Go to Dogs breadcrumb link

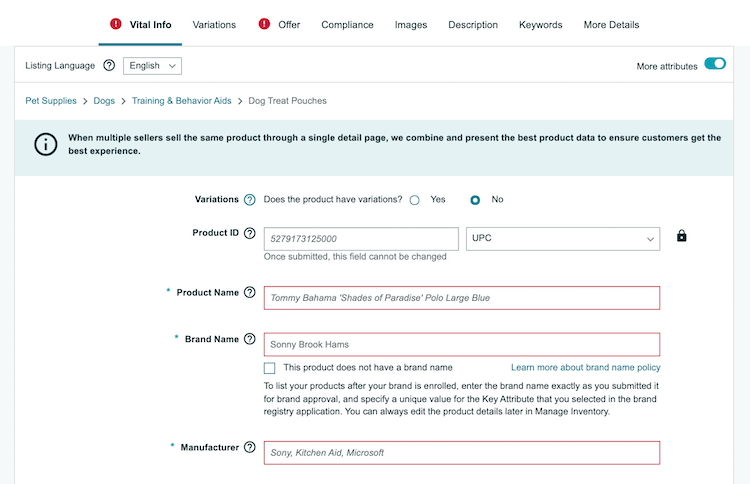point(104,100)
